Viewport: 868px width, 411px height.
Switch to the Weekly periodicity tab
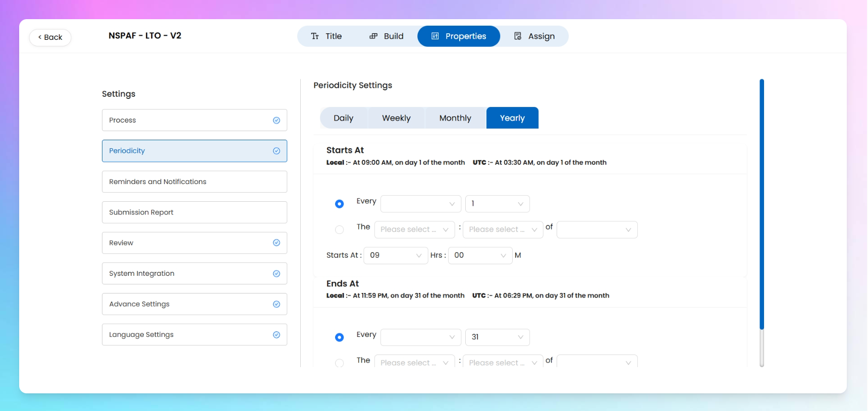pyautogui.click(x=396, y=118)
